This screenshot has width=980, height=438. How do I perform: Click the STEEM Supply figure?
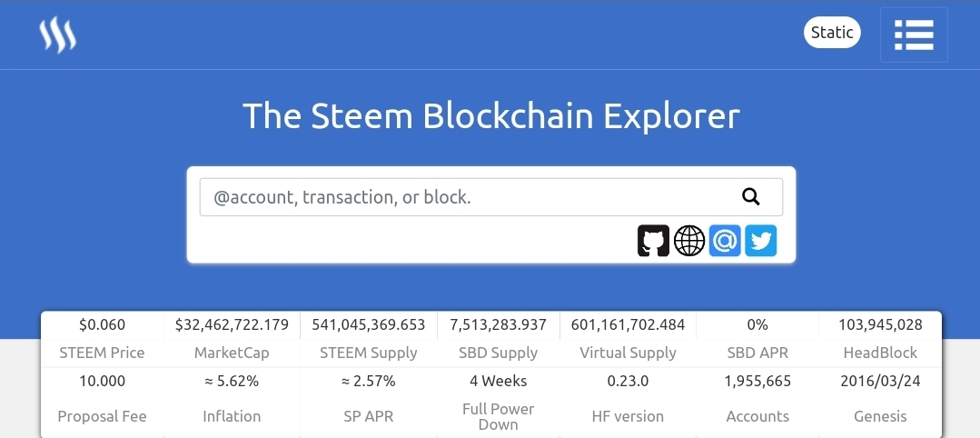pyautogui.click(x=369, y=324)
